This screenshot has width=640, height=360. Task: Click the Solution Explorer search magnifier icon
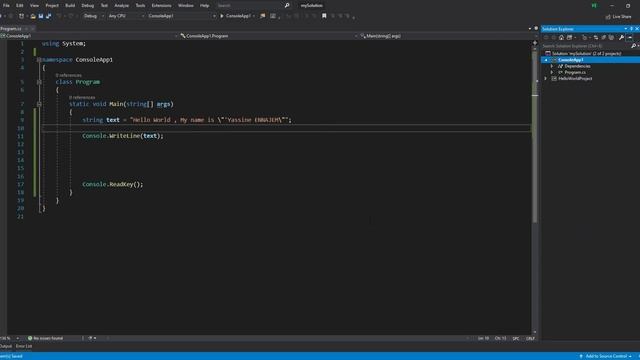click(633, 46)
